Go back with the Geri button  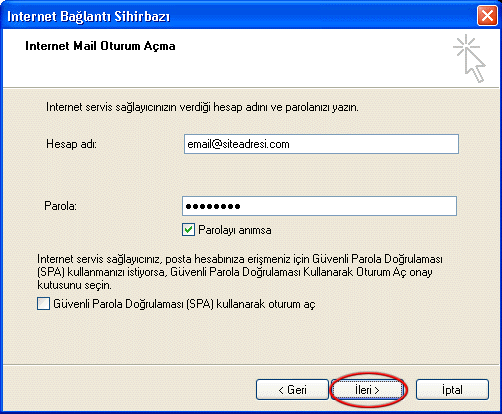(x=292, y=389)
